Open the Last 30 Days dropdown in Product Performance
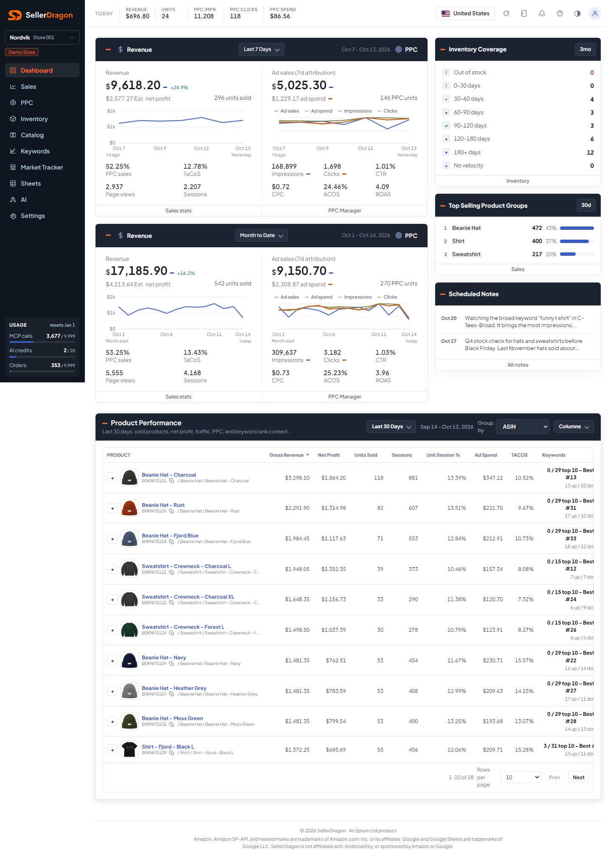Screen dimensions: 605x868 (x=391, y=427)
